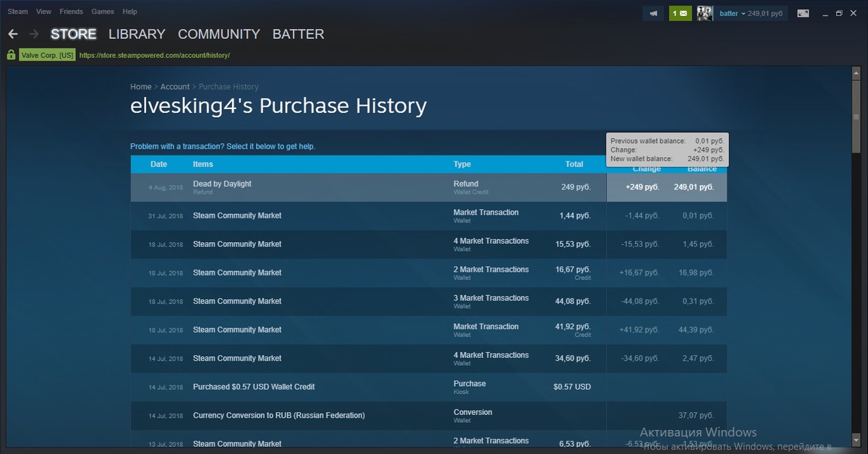Go forward with the right arrow

34,34
